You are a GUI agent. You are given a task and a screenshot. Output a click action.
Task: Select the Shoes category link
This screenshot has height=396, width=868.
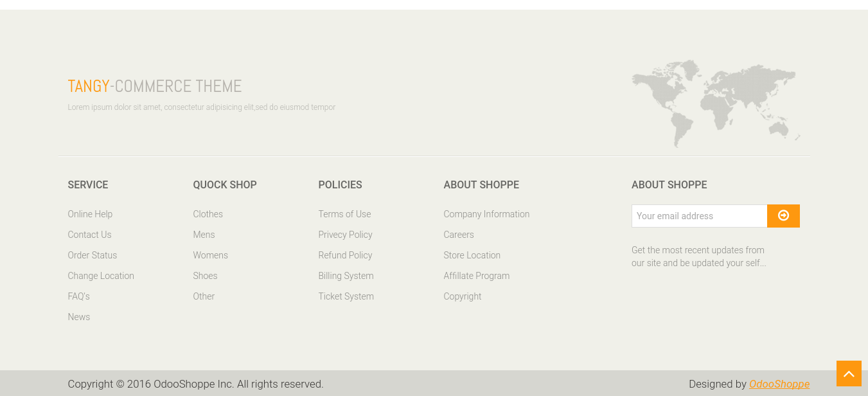[205, 276]
